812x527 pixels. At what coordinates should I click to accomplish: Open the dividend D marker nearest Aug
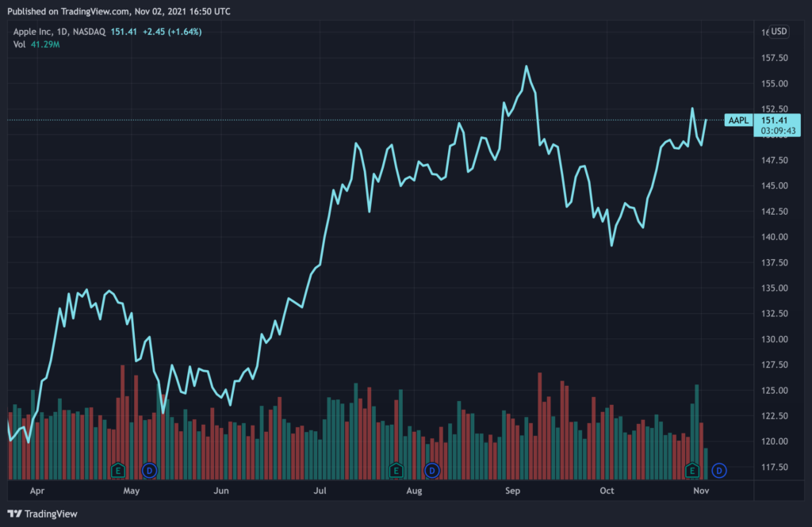tap(432, 471)
